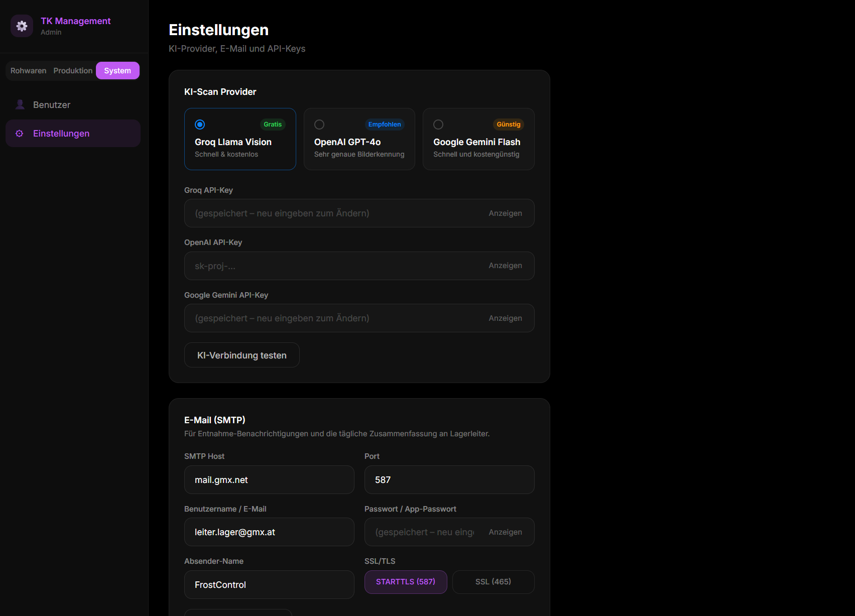Focus the Port field showing 587
The height and width of the screenshot is (616, 855).
coord(449,479)
